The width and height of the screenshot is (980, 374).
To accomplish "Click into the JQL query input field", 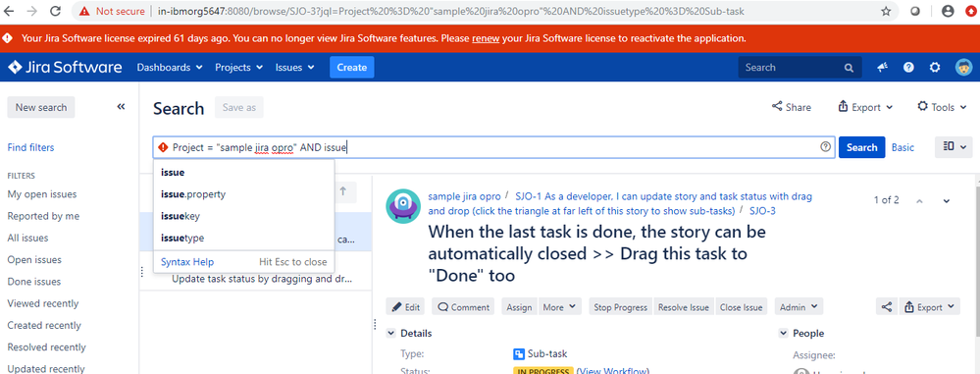I will [x=493, y=147].
